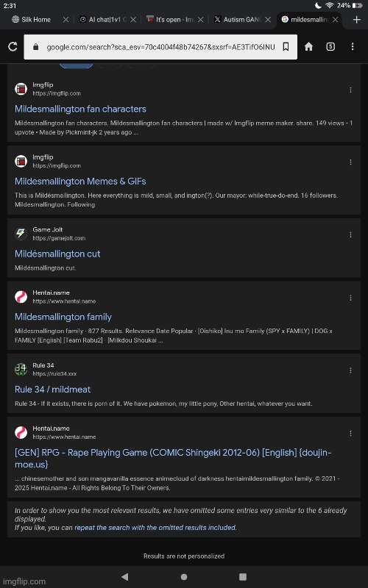Screen dimensions: 368x588
Task: Switch to the AI chat tab
Action: tap(103, 20)
